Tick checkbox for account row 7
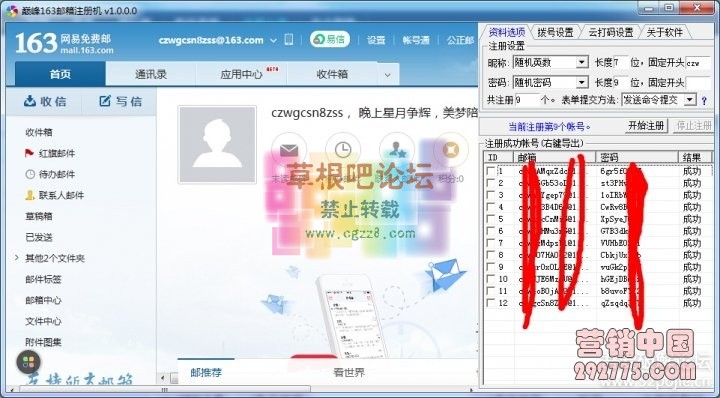 pos(491,243)
